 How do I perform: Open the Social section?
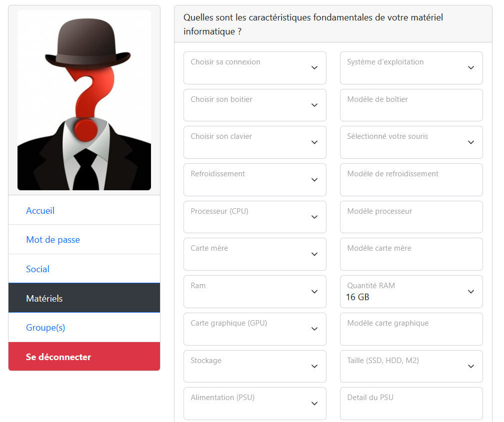click(37, 269)
